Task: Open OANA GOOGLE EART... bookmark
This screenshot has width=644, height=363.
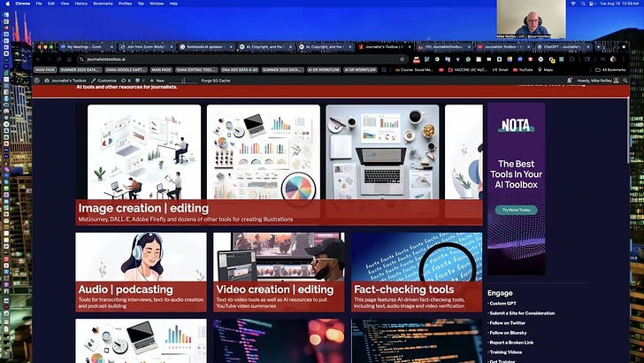Action: (x=126, y=70)
